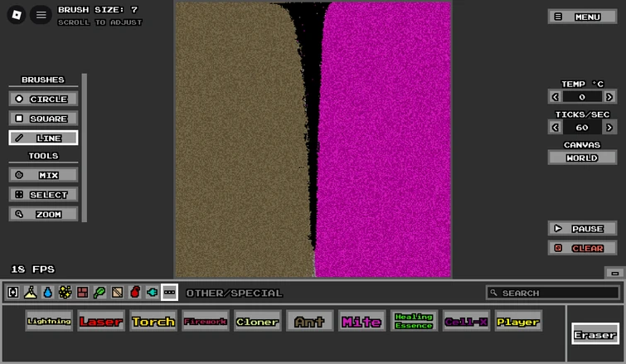The width and height of the screenshot is (626, 364).
Task: Collapse the element panel with minus button
Action: click(615, 273)
